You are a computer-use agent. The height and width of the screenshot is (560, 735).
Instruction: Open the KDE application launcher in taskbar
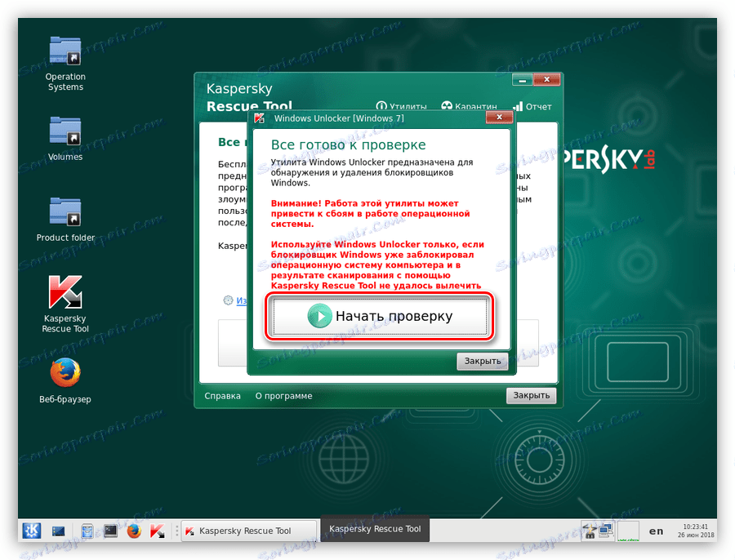point(31,531)
